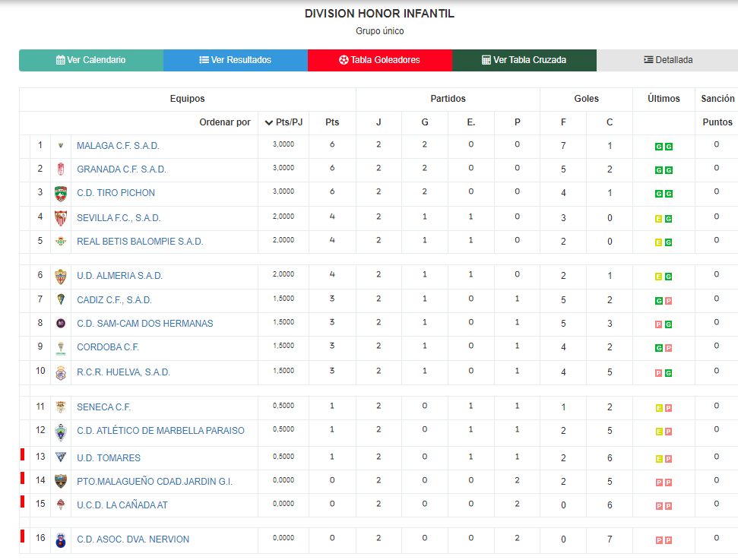Click Nervion's first red P badge
Image resolution: width=738 pixels, height=560 pixels.
(x=658, y=540)
